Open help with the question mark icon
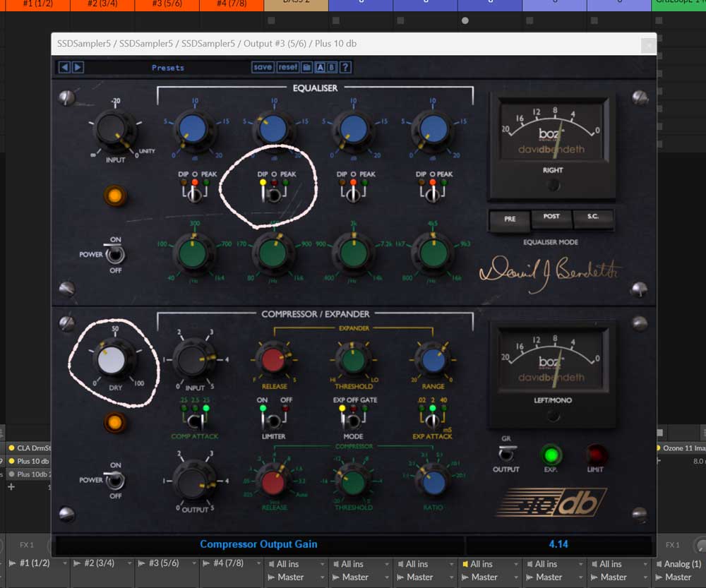The image size is (706, 588). [345, 68]
